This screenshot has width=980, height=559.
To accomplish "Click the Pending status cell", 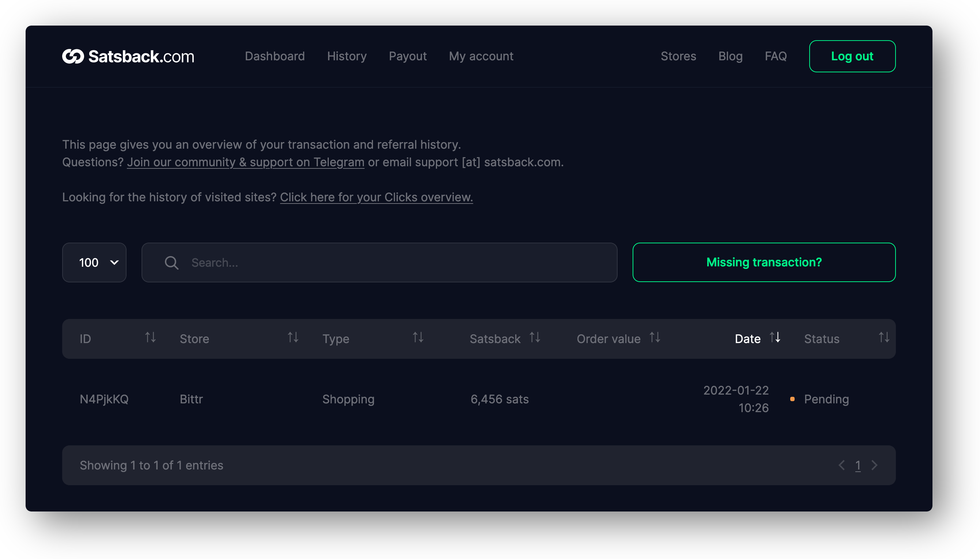I will click(x=826, y=399).
